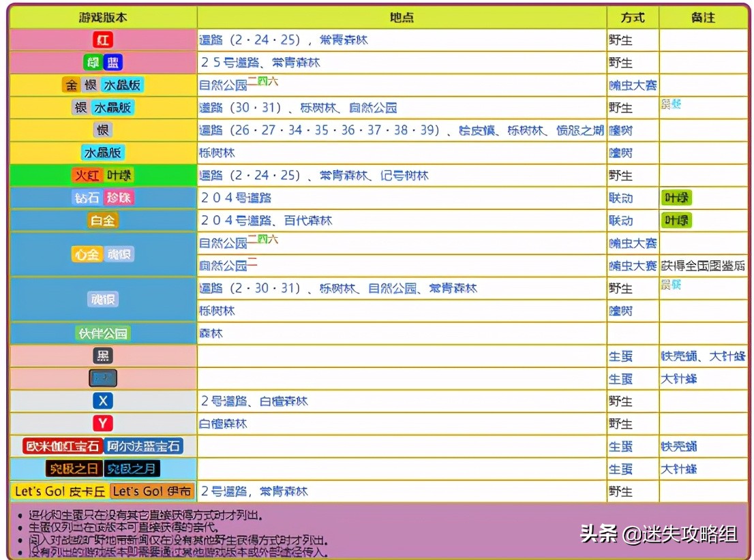Click 野生 in the X row
Screen dimensions: 754x560
point(620,401)
